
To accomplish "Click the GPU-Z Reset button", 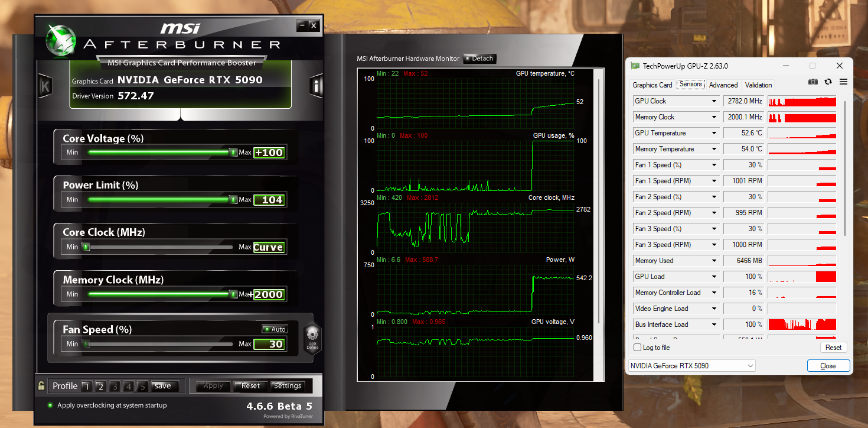I will [833, 348].
